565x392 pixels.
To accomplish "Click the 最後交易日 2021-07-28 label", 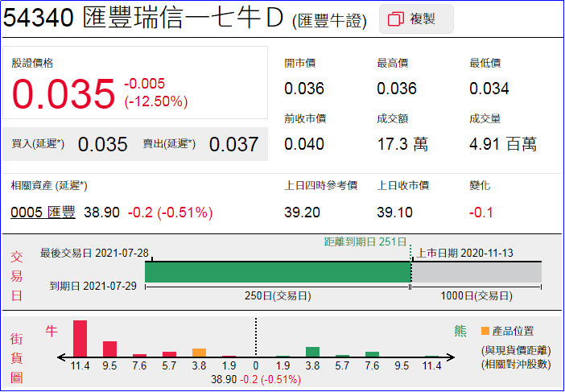I will (x=94, y=253).
